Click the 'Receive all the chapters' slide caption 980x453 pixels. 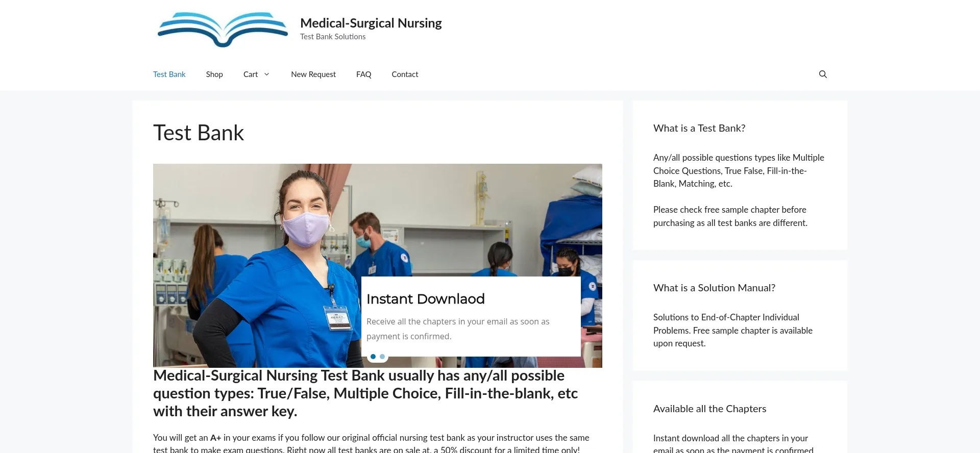[x=458, y=329]
